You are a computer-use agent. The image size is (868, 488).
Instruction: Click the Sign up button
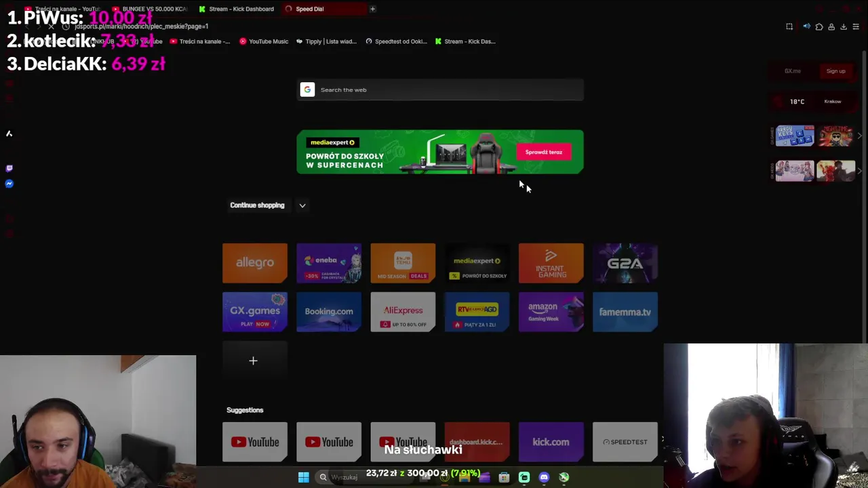tap(835, 71)
